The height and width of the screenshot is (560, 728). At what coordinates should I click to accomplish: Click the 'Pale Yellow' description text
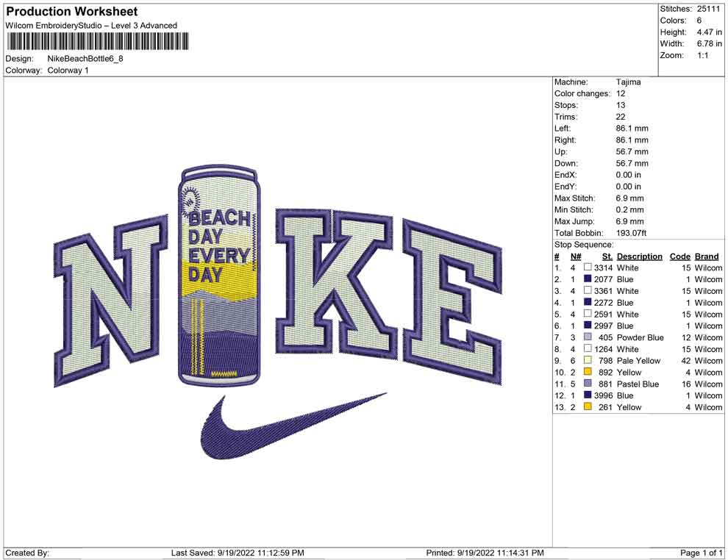pos(638,361)
